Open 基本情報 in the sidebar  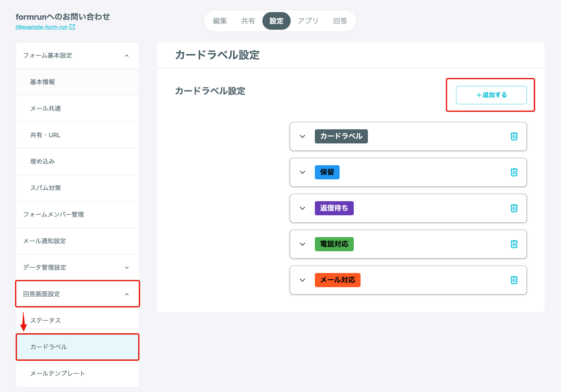(x=78, y=82)
